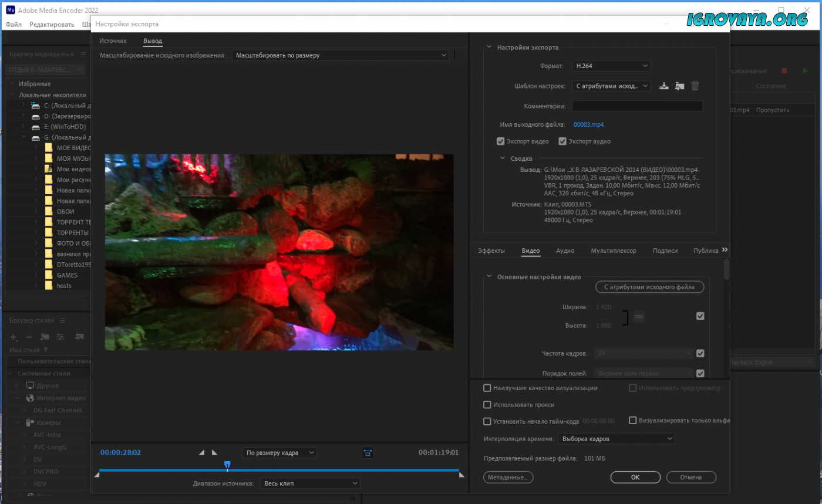Open output file name link 00003.mp4
The width and height of the screenshot is (822, 504).
tap(588, 124)
